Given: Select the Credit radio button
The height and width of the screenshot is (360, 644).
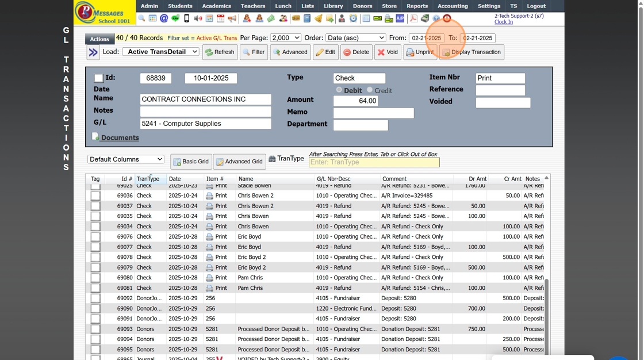Looking at the screenshot, I should coord(370,90).
